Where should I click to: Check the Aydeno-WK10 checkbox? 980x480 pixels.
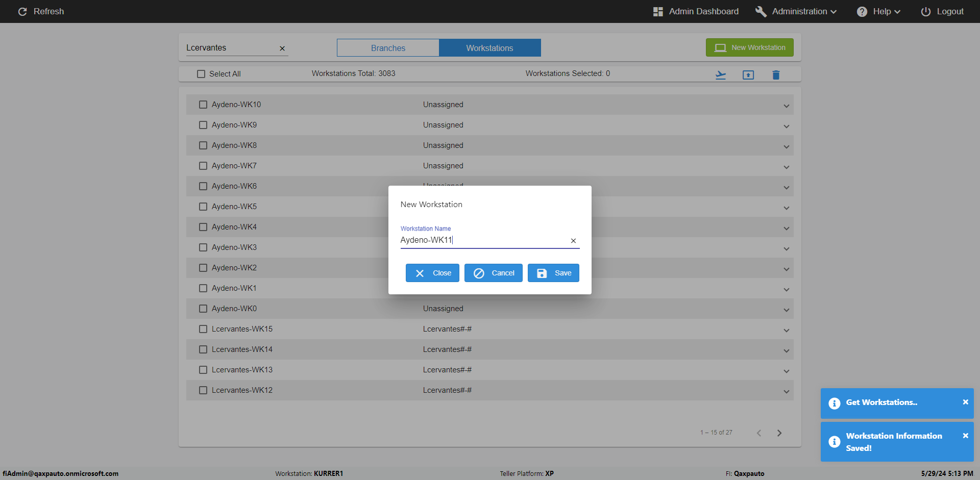[x=203, y=105]
